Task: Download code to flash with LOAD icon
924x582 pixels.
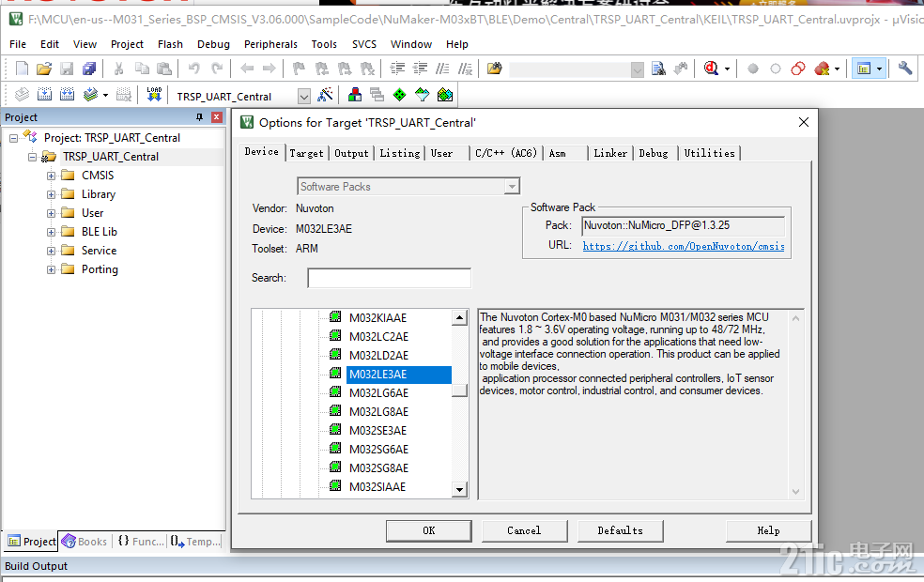Action: pos(154,94)
